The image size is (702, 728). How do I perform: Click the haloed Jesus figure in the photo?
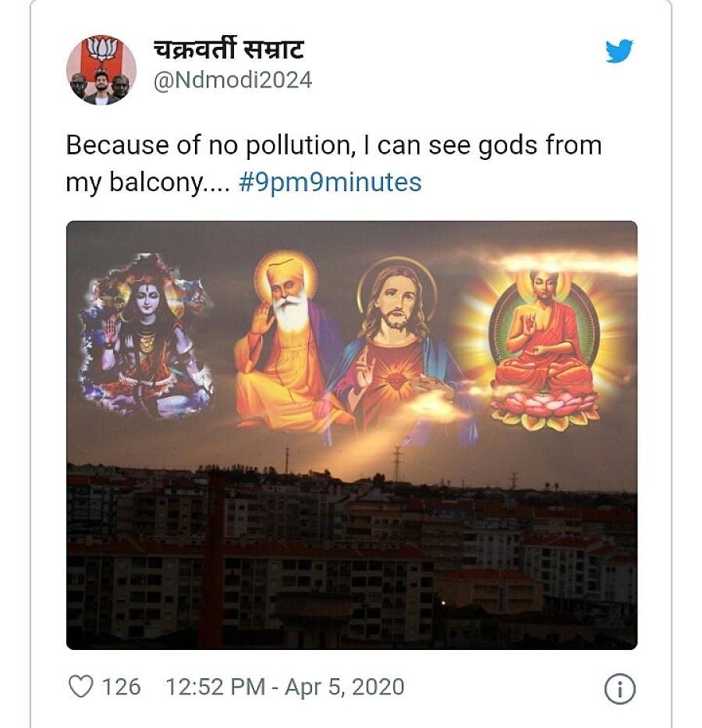pyautogui.click(x=397, y=346)
